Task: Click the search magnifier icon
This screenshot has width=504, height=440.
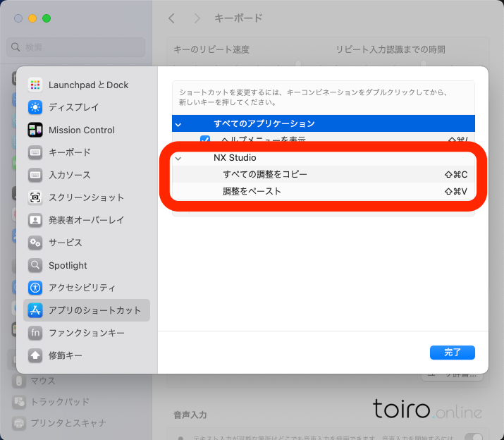Action: [x=16, y=47]
